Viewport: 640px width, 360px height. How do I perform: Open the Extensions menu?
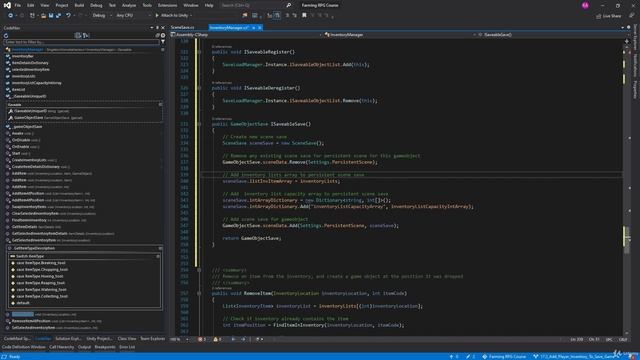[167, 5]
